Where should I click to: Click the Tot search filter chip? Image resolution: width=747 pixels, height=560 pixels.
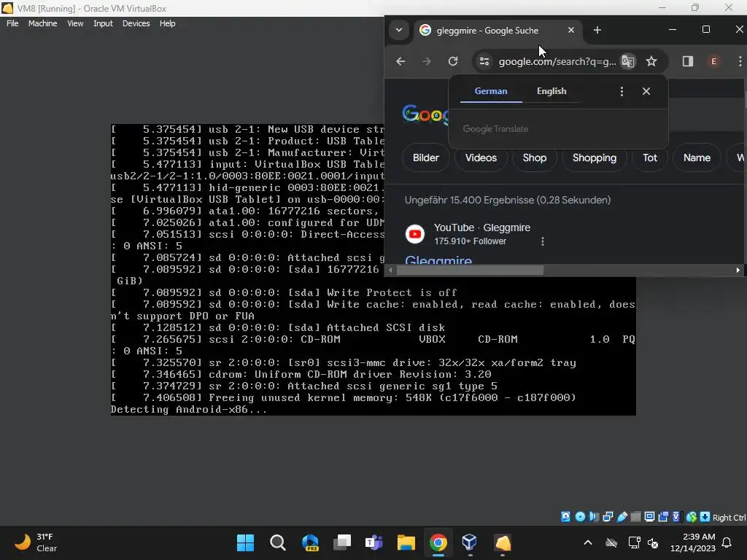649,157
